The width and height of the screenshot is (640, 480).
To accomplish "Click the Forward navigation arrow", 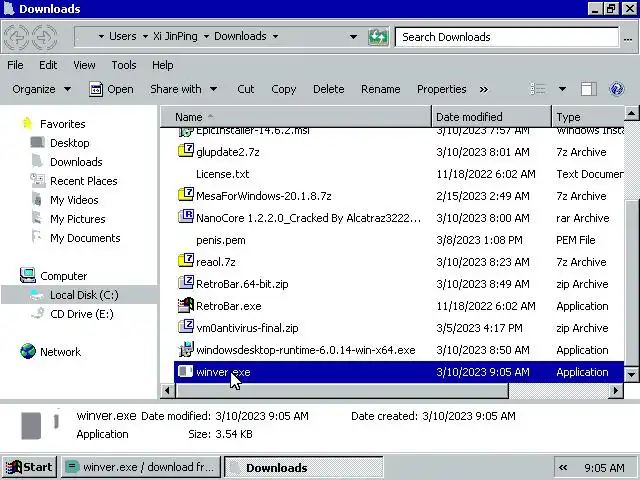I will tap(44, 38).
